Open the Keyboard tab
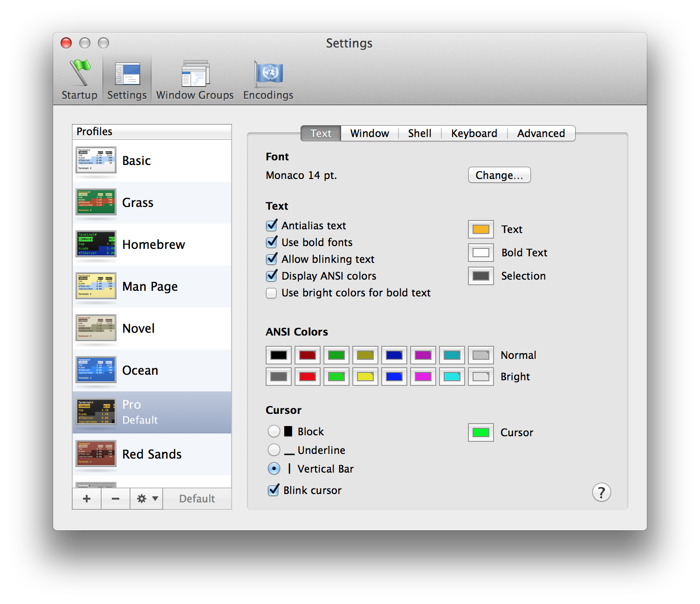700x604 pixels. (474, 133)
